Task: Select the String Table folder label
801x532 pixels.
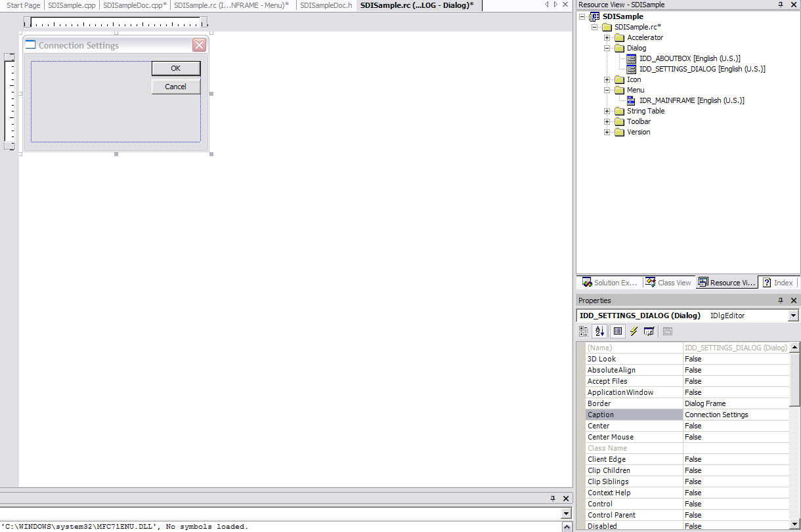Action: point(645,111)
